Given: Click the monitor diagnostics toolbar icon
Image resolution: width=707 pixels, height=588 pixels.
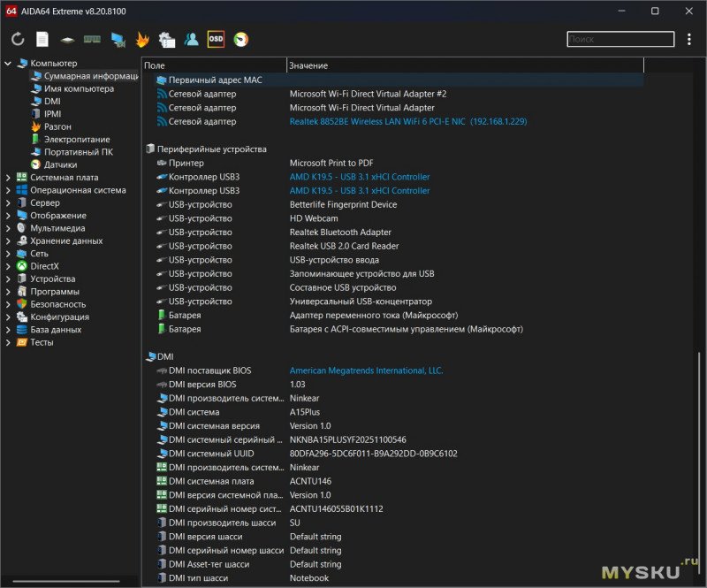Looking at the screenshot, I should pos(118,40).
